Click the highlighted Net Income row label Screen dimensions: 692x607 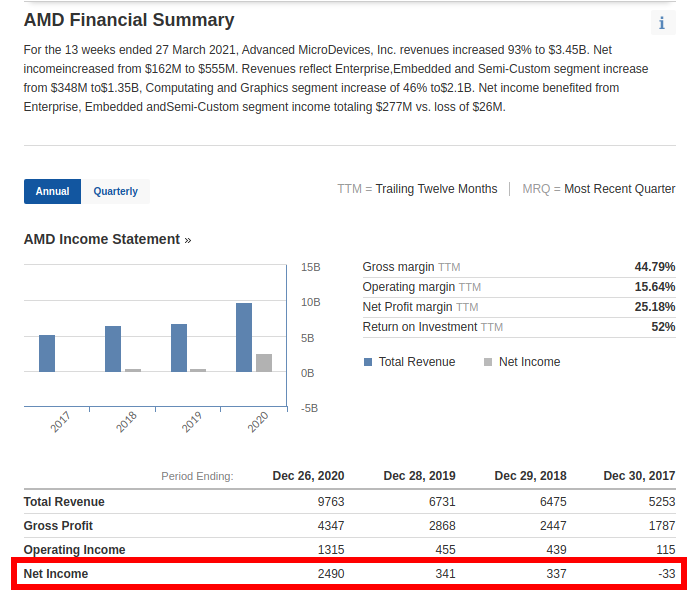56,574
